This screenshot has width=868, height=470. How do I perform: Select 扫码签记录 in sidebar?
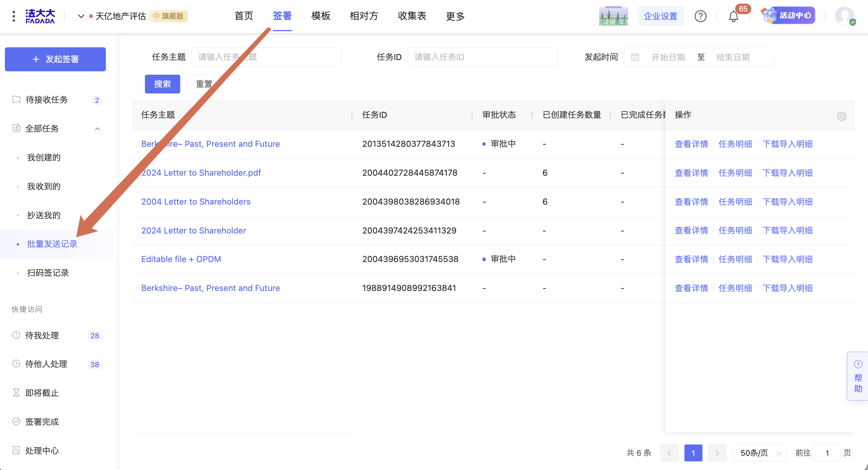click(48, 273)
